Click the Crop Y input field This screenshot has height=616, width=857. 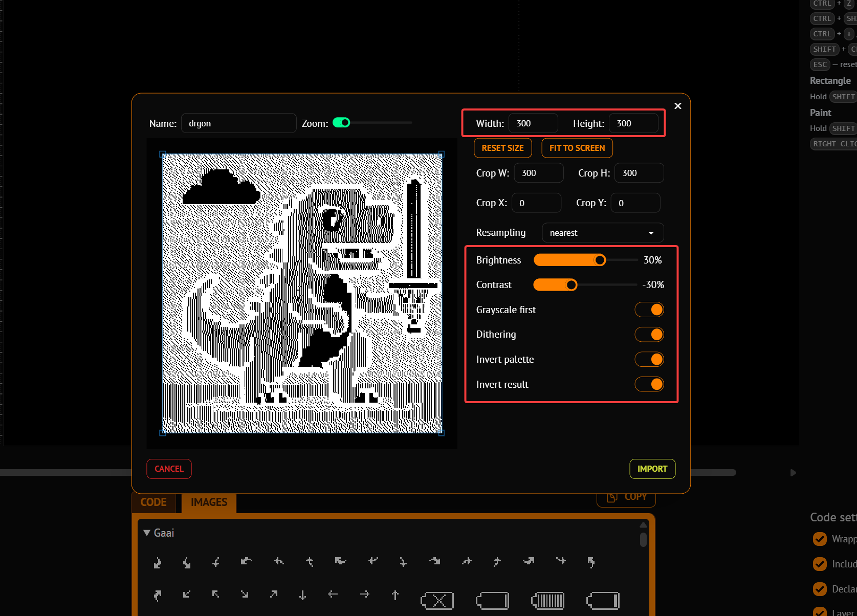(635, 203)
